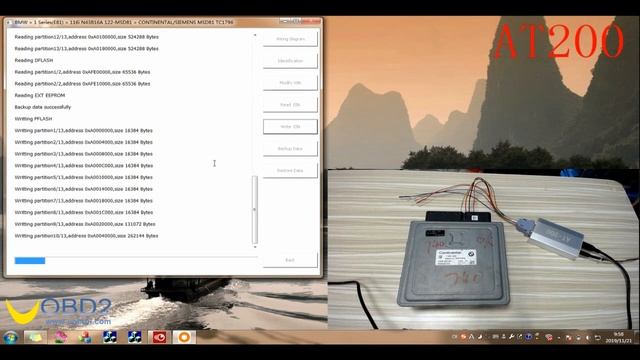This screenshot has width=640, height=360.
Task: Click the close button of BMW window
Action: (x=312, y=21)
